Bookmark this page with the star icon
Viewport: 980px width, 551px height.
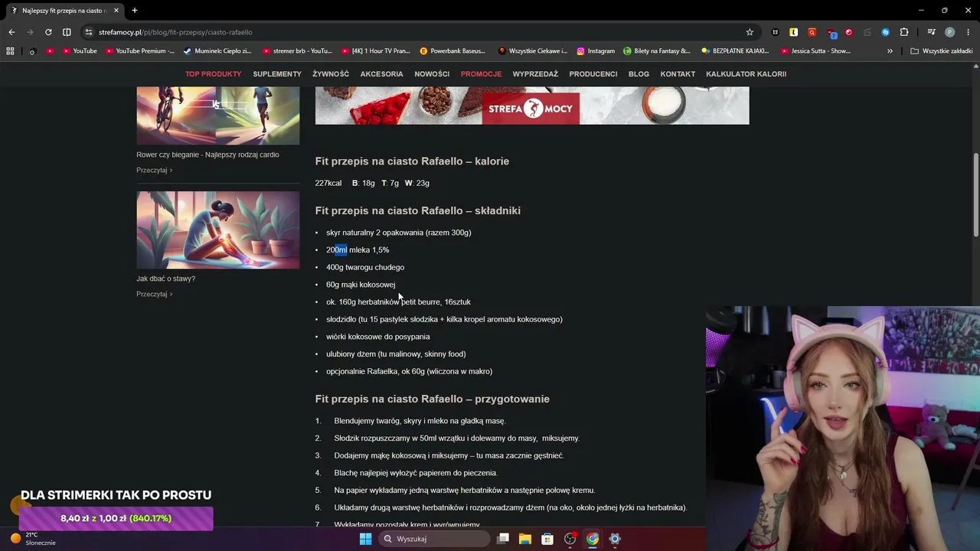(750, 32)
